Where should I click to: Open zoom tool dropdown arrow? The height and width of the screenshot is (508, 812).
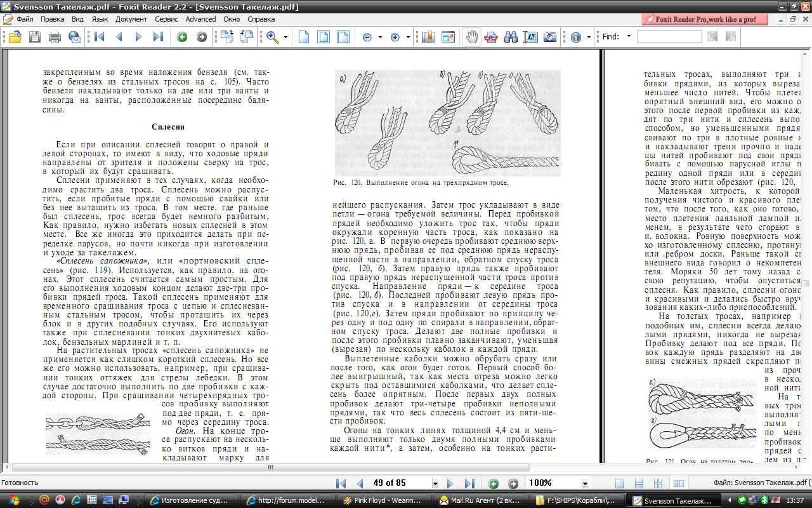(285, 37)
